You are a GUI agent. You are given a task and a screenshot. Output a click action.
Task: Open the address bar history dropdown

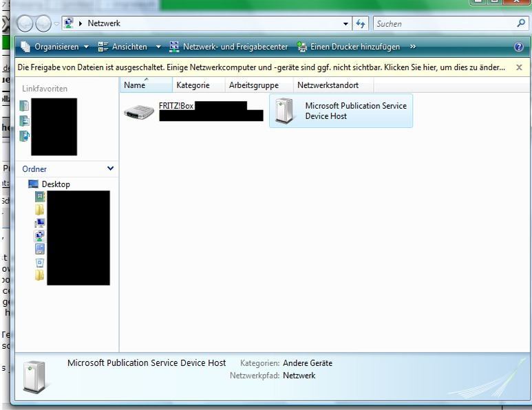tap(345, 24)
